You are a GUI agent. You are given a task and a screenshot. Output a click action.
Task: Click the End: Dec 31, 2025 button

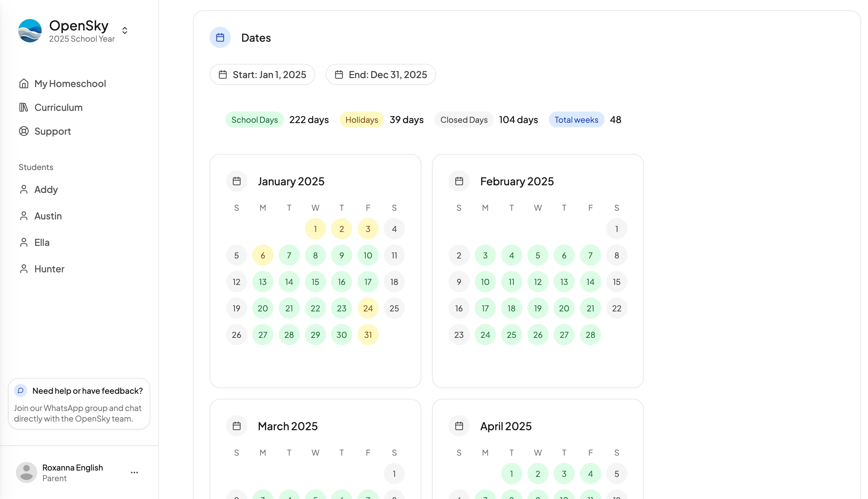(x=380, y=74)
